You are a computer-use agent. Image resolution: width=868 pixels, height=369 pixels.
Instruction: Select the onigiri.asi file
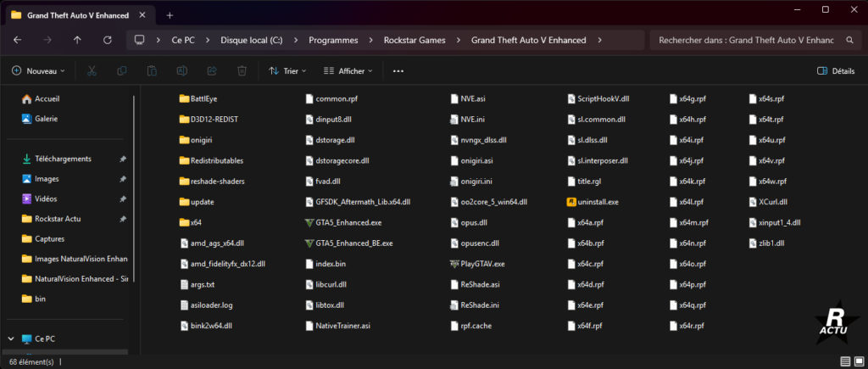pos(472,160)
